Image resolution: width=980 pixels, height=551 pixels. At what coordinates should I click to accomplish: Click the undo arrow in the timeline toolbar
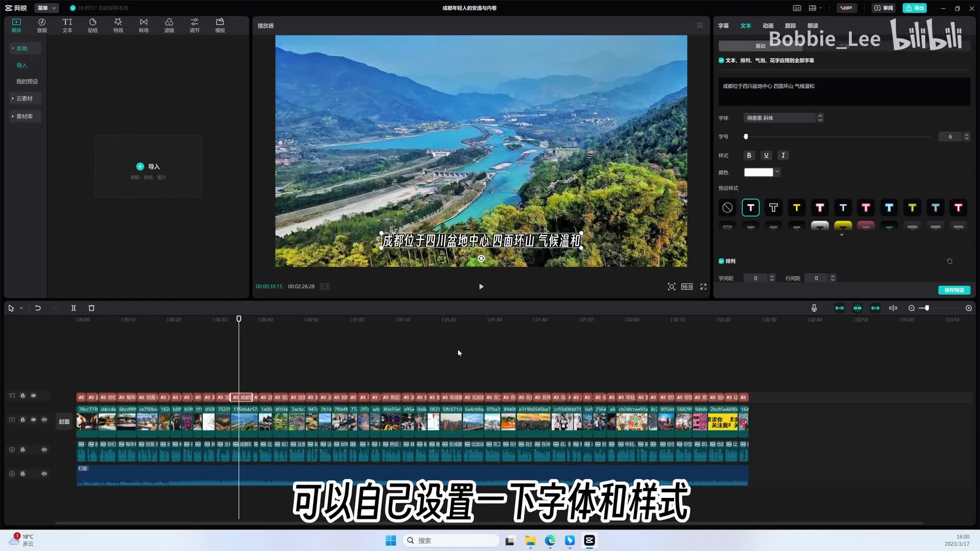(38, 308)
